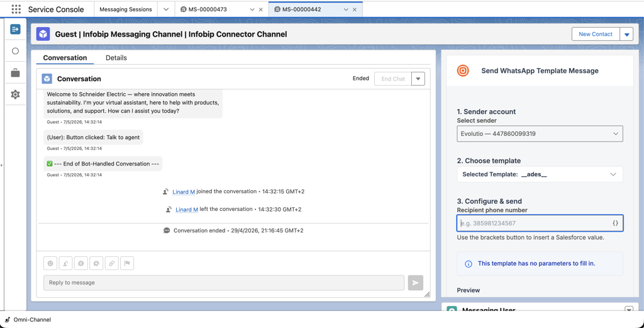Open the dropdown arrow next to New Contact

[627, 35]
